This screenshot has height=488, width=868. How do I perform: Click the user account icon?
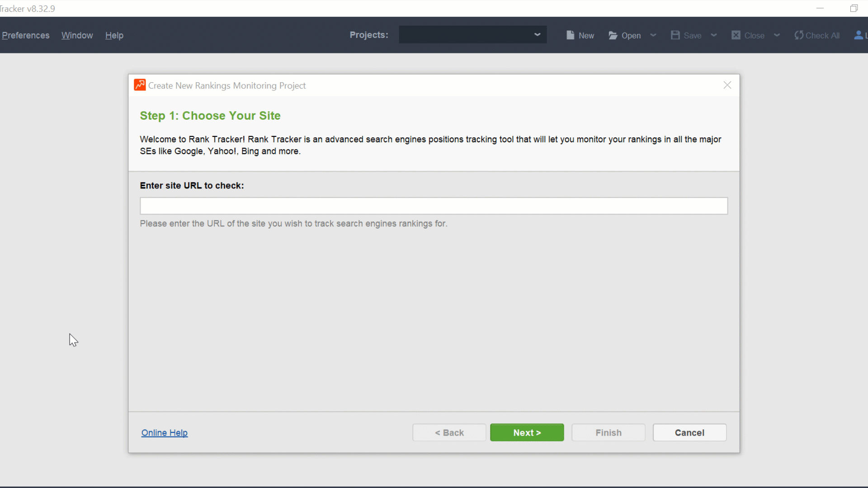click(x=858, y=35)
